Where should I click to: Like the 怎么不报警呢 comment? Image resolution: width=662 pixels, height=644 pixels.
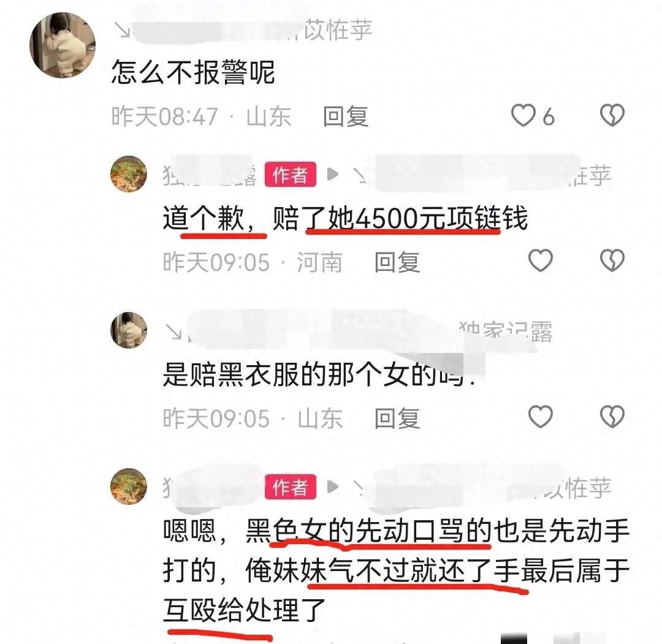pyautogui.click(x=523, y=115)
